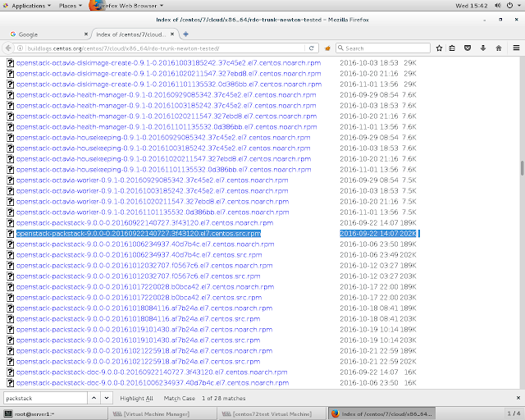Show bookmarks list clipboard icon
525x420 pixels.
452,48
